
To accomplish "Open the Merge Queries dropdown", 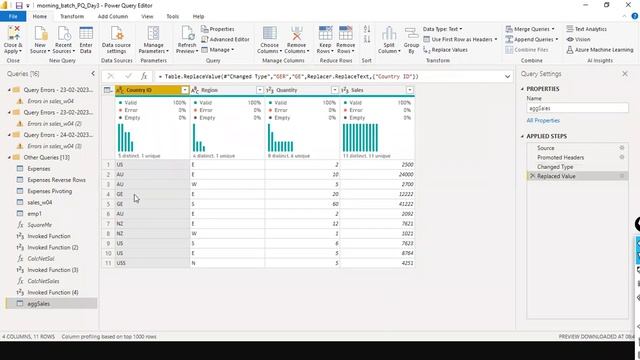I will tap(530, 29).
